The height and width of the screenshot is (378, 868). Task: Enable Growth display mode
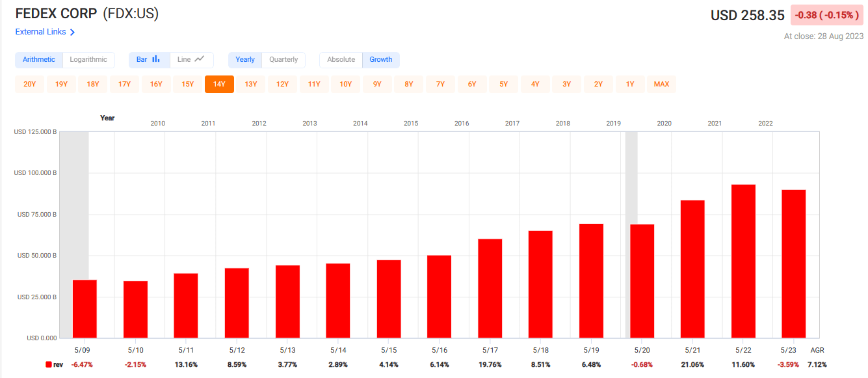pos(381,59)
